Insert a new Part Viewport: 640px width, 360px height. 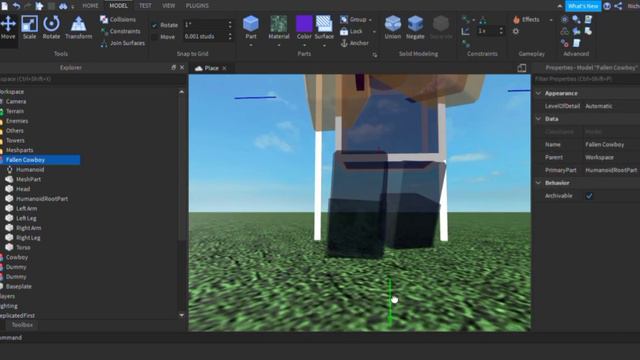point(251,27)
